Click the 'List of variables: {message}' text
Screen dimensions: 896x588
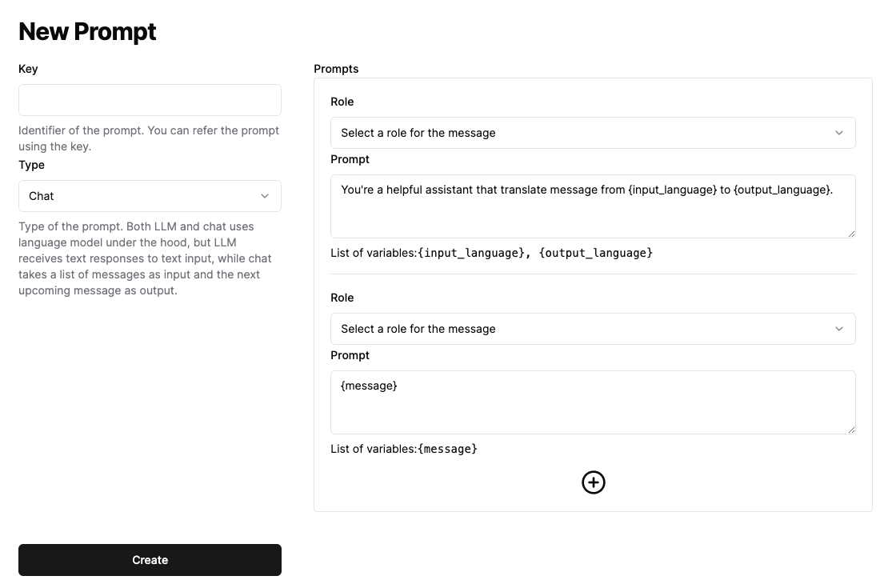[404, 449]
